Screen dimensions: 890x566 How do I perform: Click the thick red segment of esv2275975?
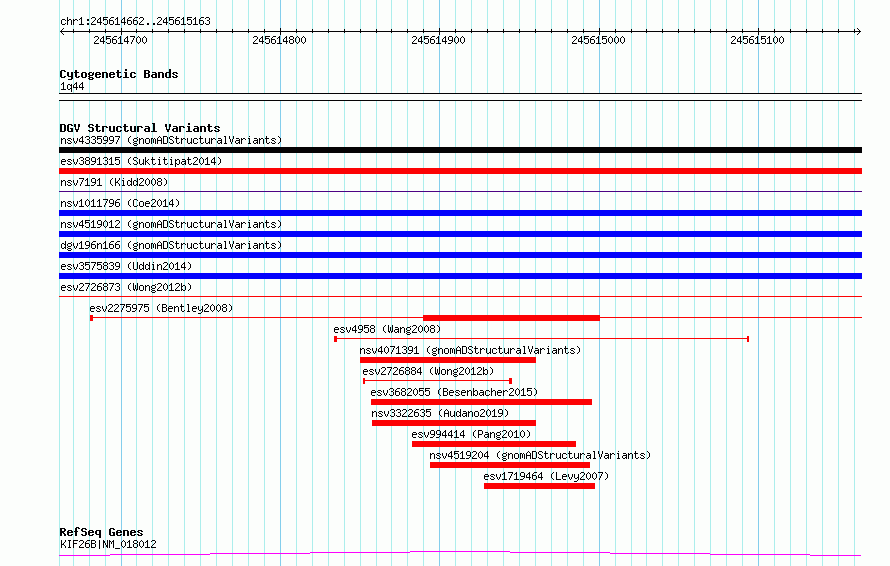click(x=511, y=318)
